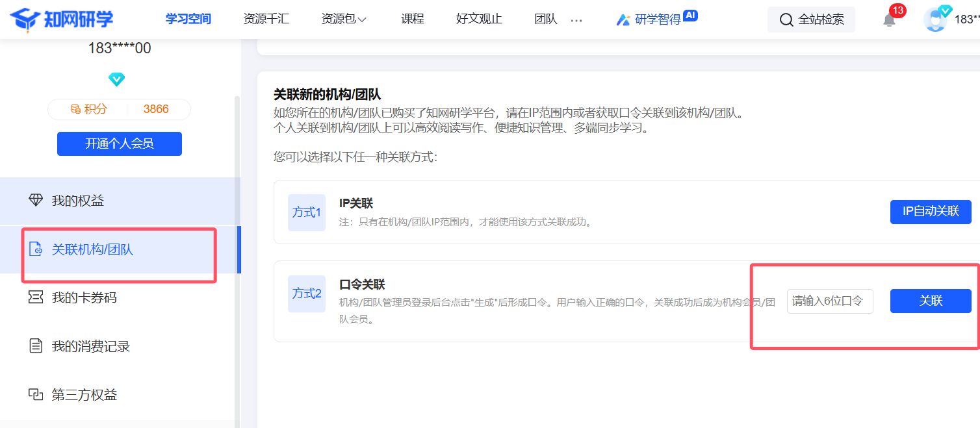Click the search magnifier icon
Screen dimensions: 980x428
pyautogui.click(x=786, y=20)
